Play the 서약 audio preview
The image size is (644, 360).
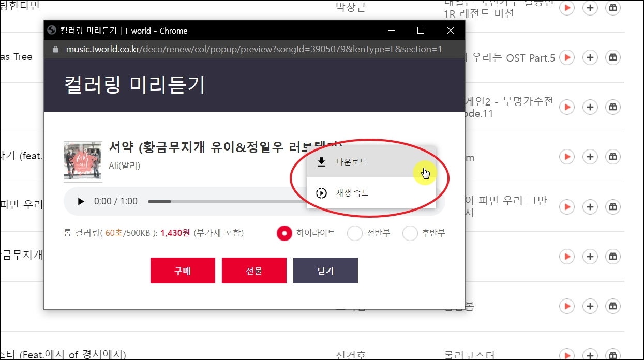pyautogui.click(x=81, y=201)
